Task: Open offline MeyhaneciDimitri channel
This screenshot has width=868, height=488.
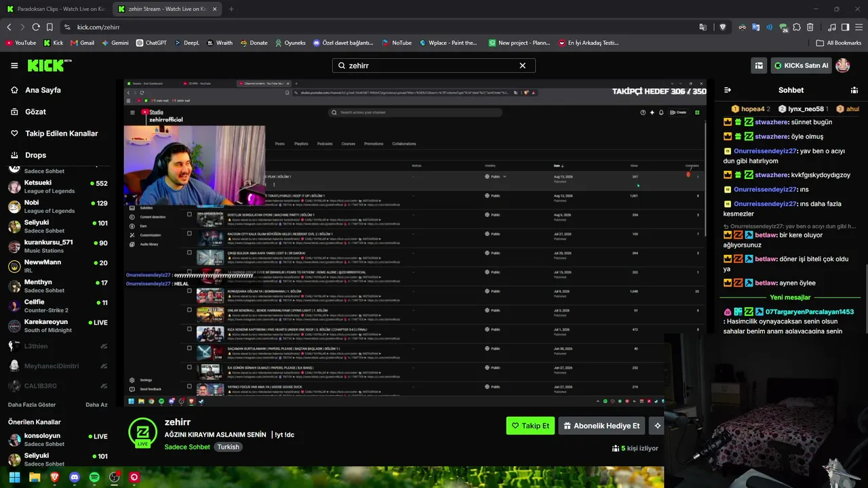Action: coord(58,366)
